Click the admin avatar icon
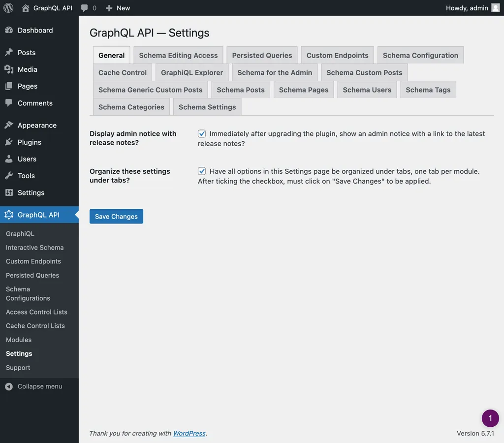 pos(495,8)
